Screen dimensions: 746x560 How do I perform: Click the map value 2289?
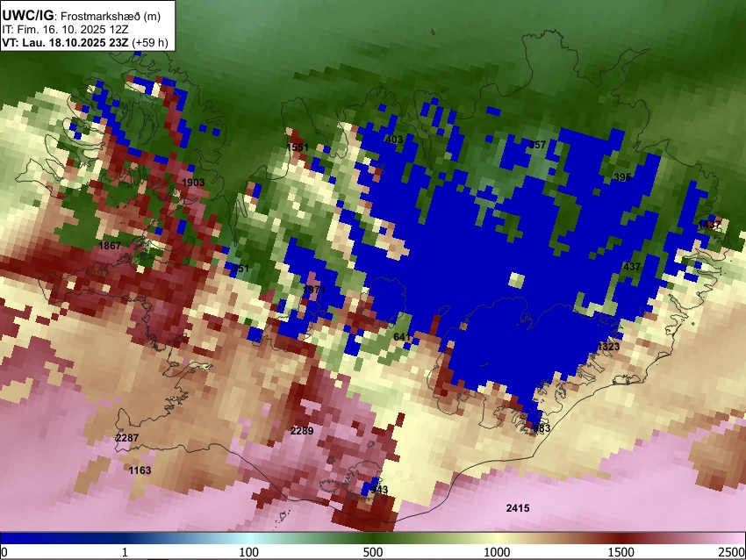click(302, 431)
